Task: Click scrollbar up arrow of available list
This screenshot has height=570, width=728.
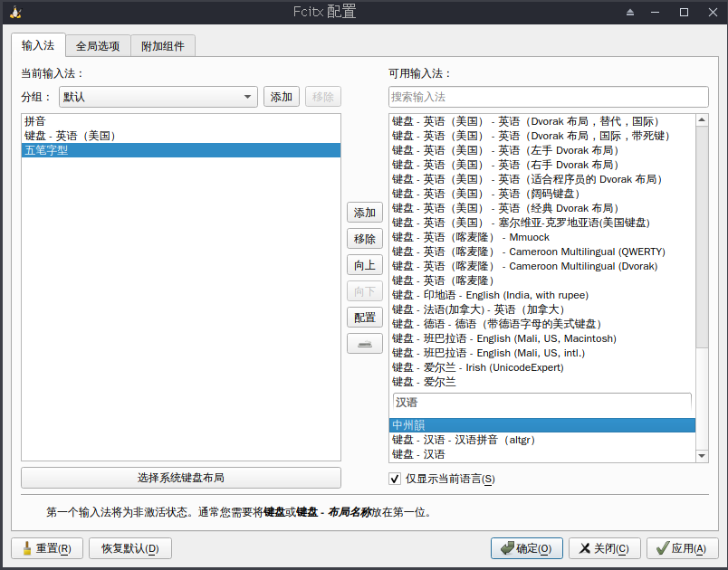Action: tap(702, 120)
